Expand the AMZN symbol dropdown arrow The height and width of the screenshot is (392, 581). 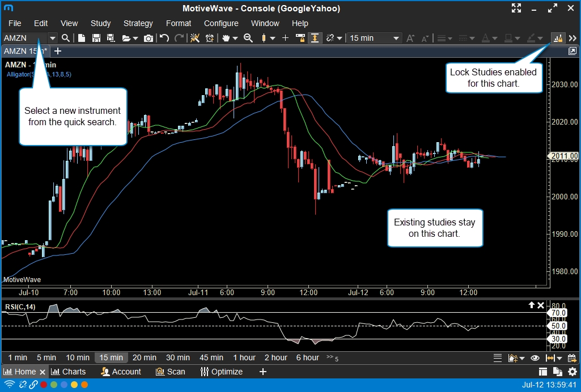coord(53,38)
